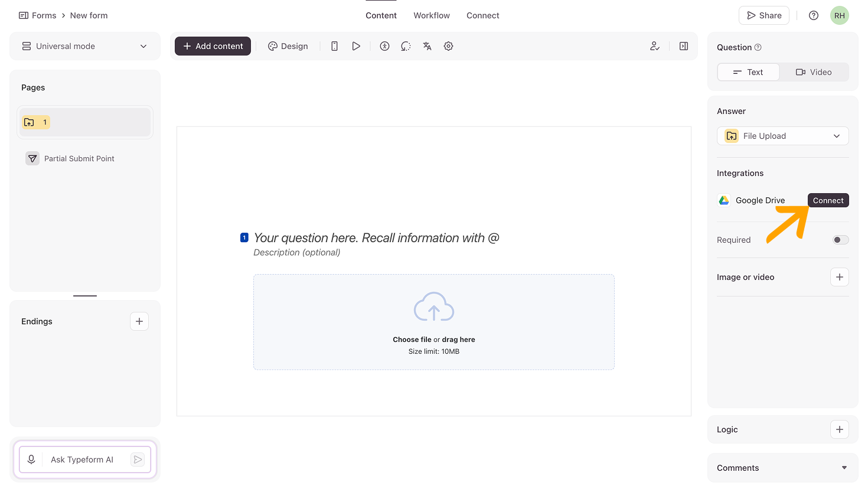868x492 pixels.
Task: Click the send arrow in Typeform AI
Action: click(138, 460)
